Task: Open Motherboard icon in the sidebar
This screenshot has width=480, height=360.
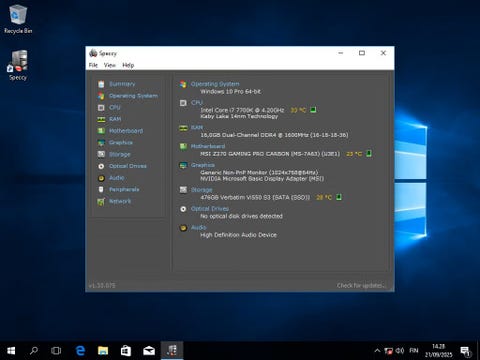Action: (101, 131)
